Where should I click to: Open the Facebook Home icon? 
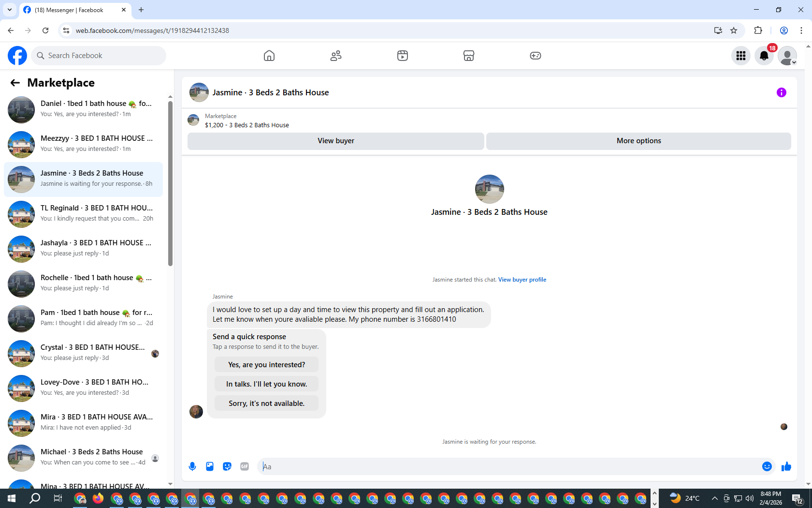click(269, 56)
